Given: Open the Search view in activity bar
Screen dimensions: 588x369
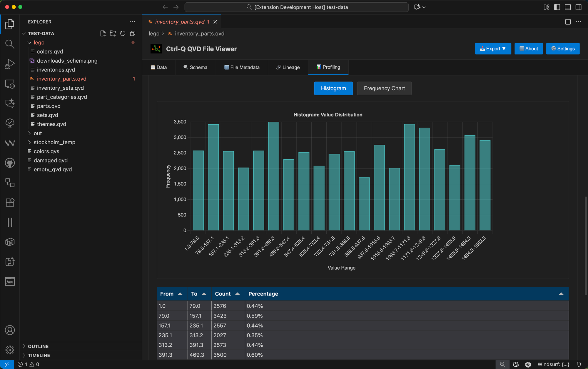Looking at the screenshot, I should pos(10,44).
